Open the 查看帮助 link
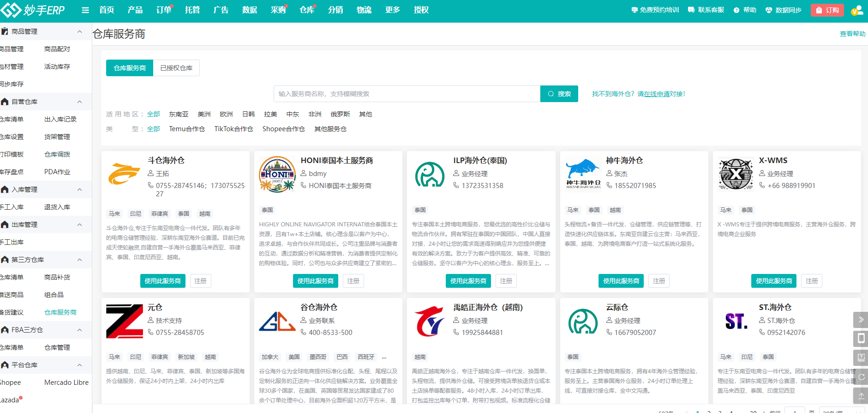 click(852, 34)
